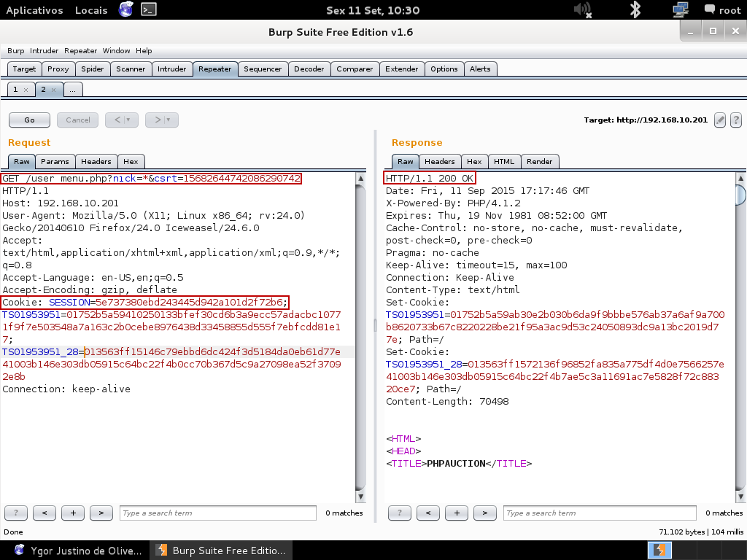The width and height of the screenshot is (747, 560).
Task: Open the Bluetooth indicator
Action: 635,9
